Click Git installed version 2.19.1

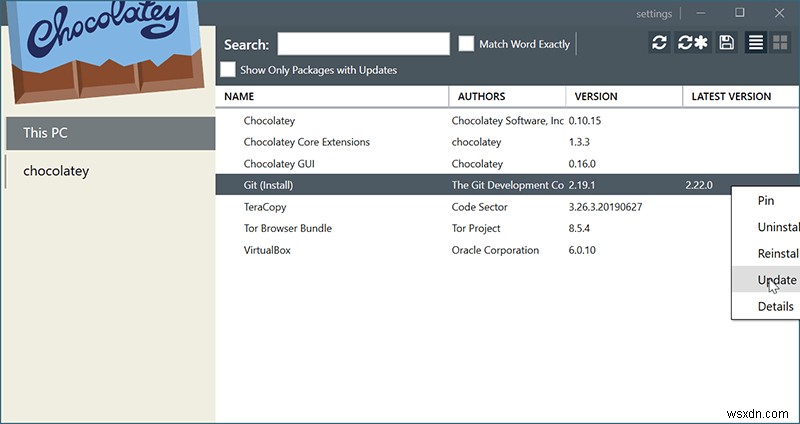582,185
